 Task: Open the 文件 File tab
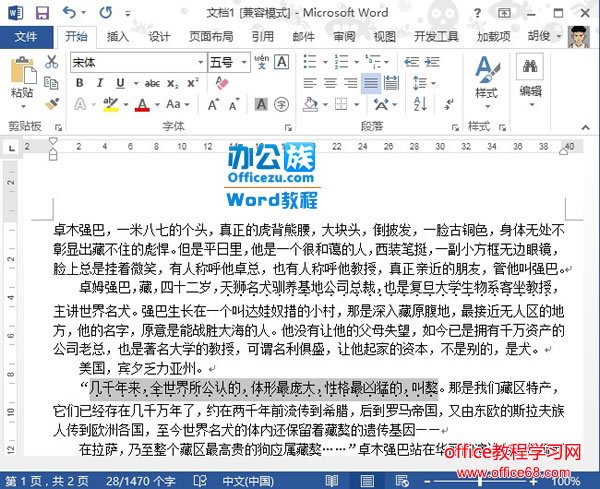point(26,37)
